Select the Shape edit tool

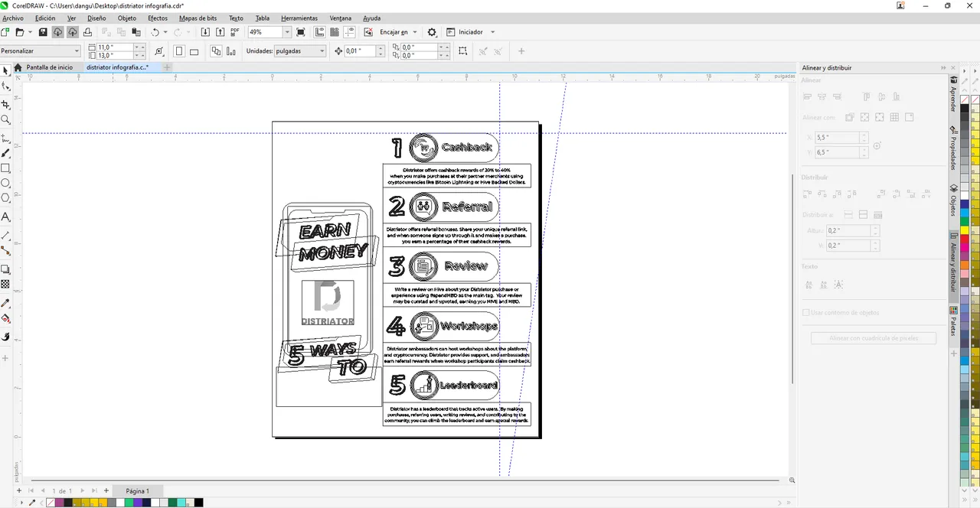point(6,87)
